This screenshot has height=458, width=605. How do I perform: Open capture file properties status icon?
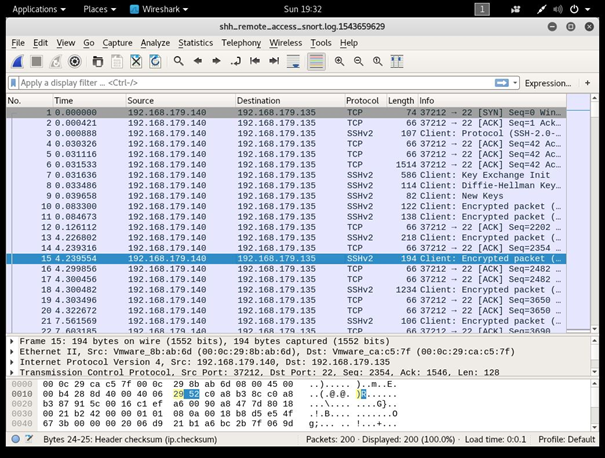(29, 439)
